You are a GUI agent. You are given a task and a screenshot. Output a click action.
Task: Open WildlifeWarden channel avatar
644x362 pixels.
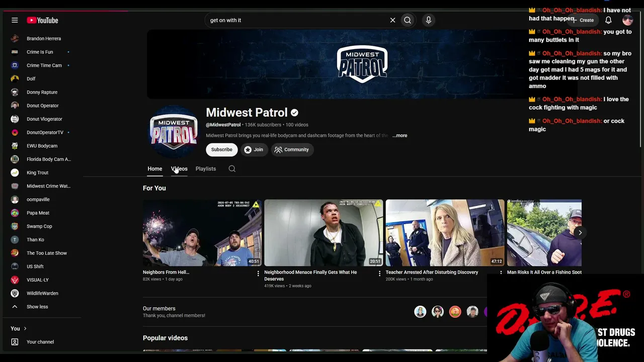15,293
